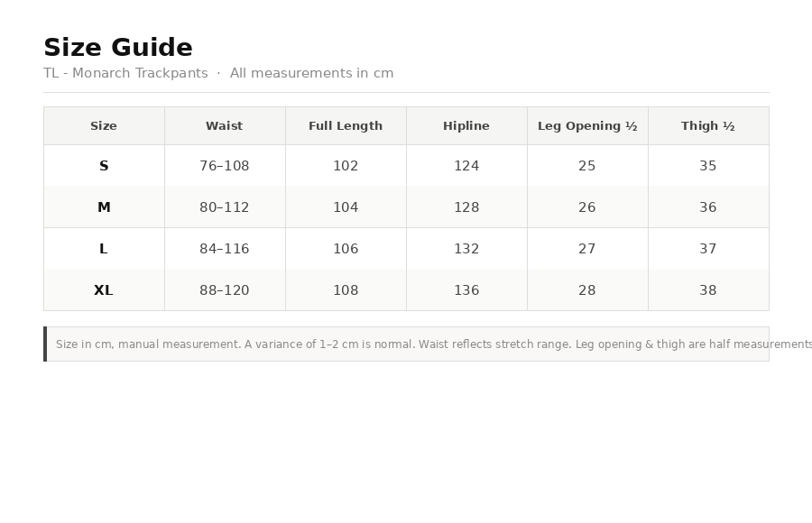The image size is (812, 523).
Task: Click the Waist column header
Action: [x=225, y=126]
